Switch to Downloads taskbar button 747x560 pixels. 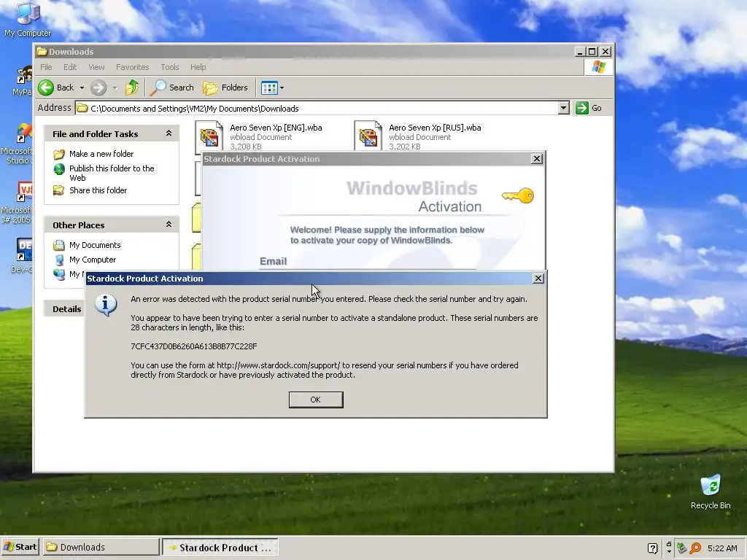coord(101,547)
